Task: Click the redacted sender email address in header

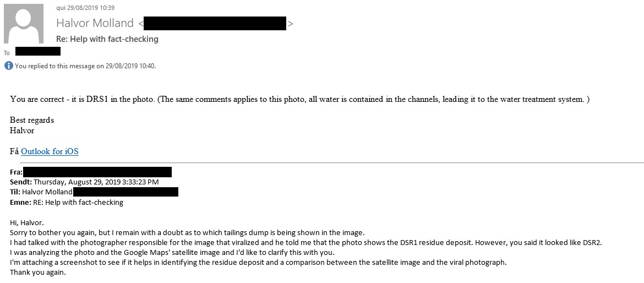Action: pos(215,24)
